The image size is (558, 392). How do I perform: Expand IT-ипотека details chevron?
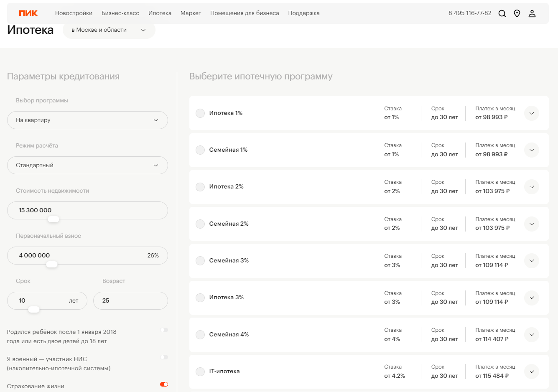click(532, 372)
